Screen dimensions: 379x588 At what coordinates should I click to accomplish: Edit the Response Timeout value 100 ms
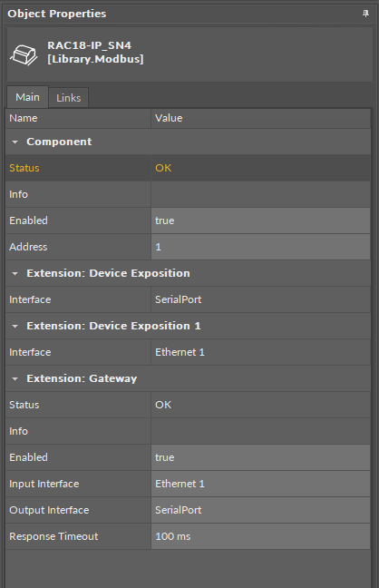pos(261,536)
